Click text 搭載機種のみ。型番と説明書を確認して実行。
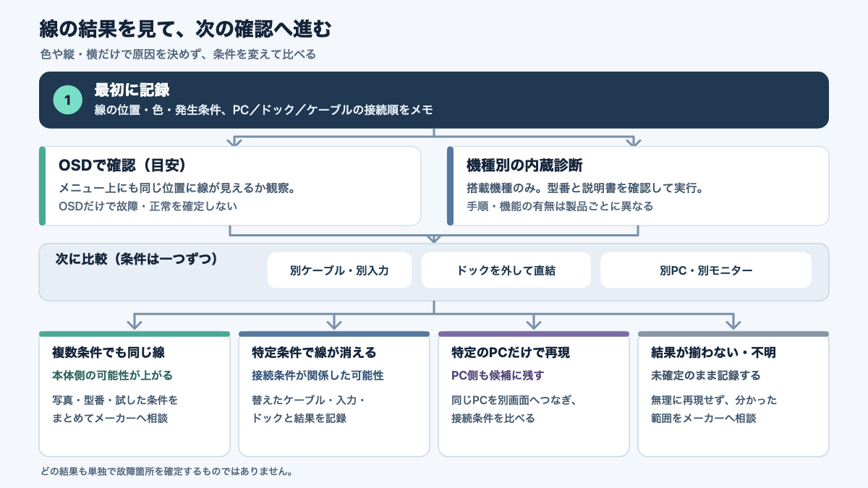The height and width of the screenshot is (488, 868). pos(585,188)
